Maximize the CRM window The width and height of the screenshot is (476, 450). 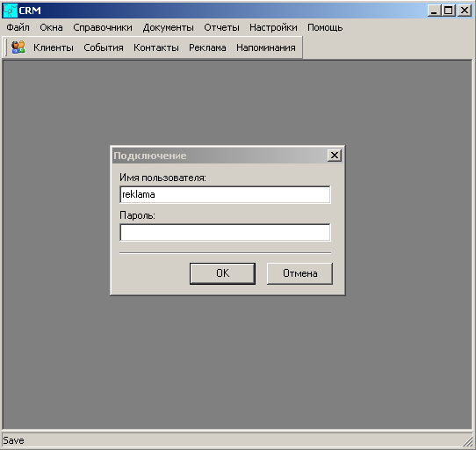point(449,11)
